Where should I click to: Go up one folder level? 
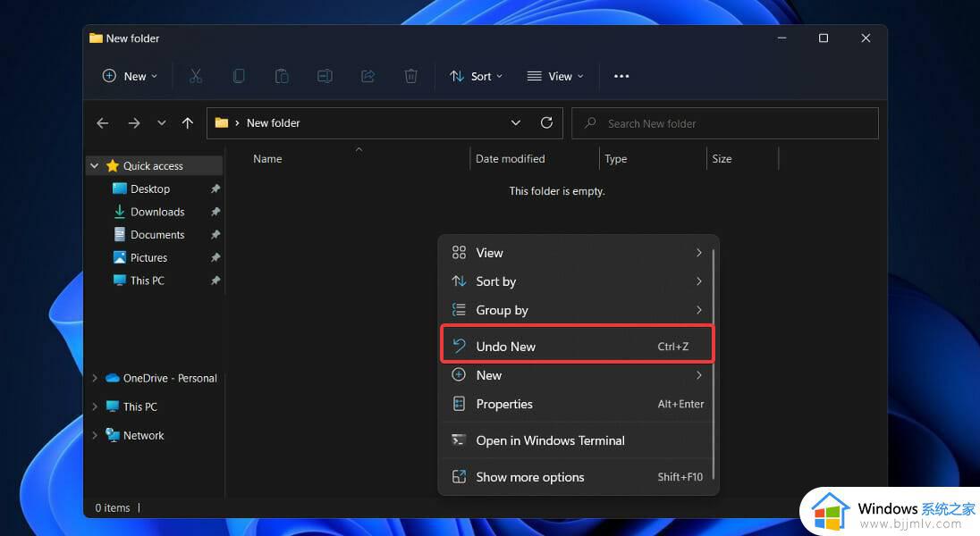(x=188, y=123)
